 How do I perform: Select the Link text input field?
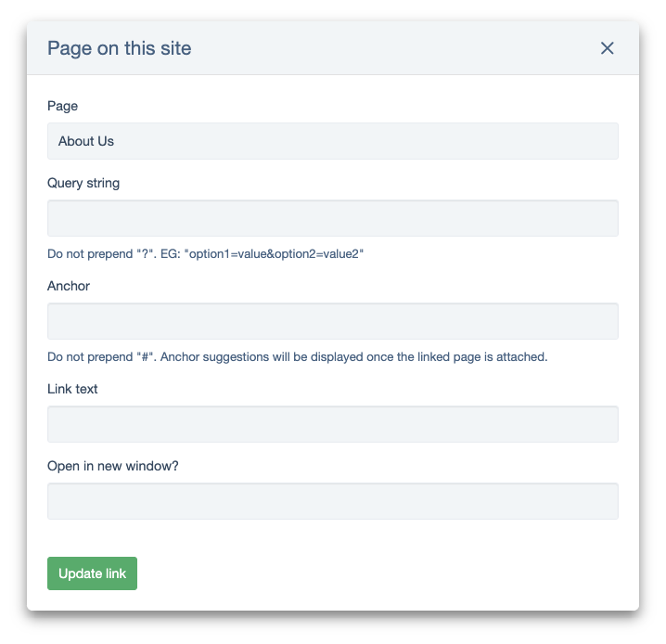(x=332, y=424)
